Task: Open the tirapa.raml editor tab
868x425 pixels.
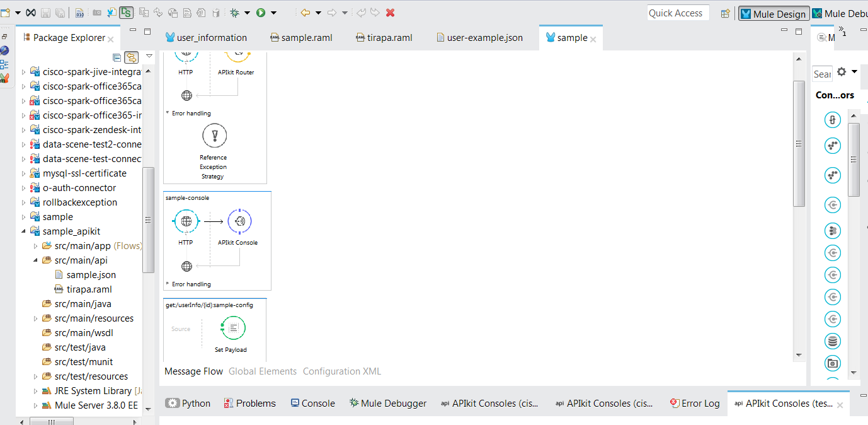Action: [384, 38]
